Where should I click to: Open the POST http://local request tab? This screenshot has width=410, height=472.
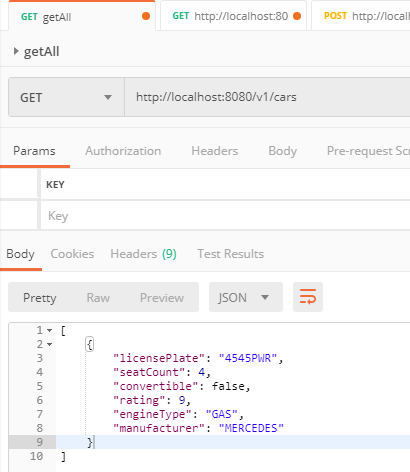click(x=361, y=16)
